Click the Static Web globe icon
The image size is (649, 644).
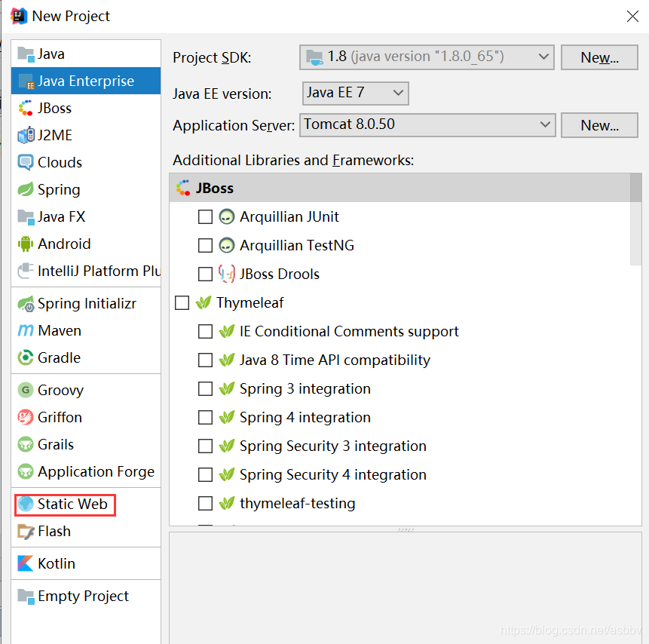26,504
